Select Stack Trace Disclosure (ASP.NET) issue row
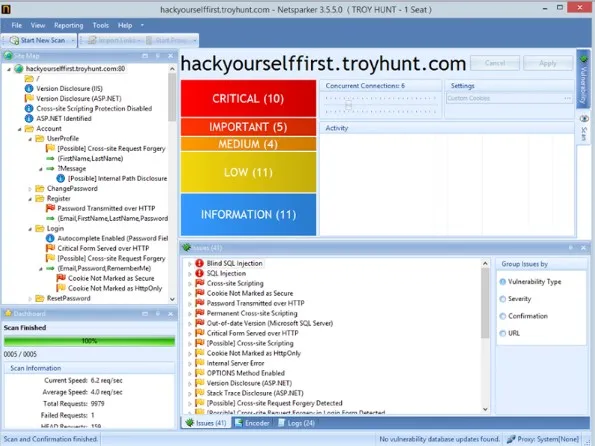 tap(255, 393)
